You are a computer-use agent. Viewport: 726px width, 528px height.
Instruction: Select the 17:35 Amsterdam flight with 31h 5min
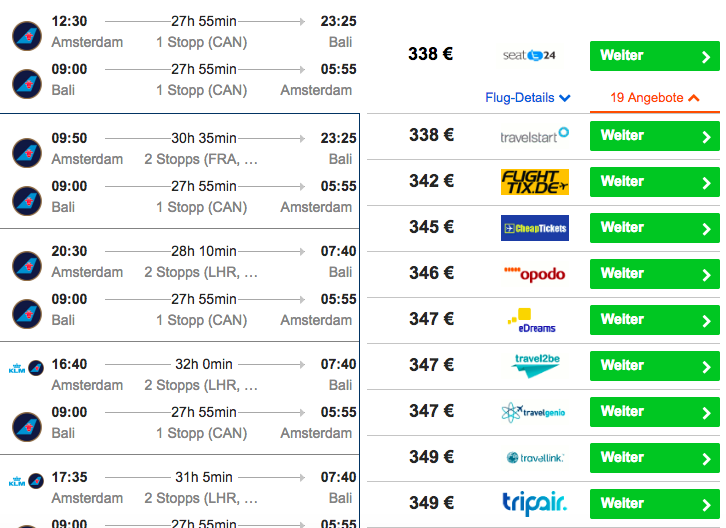(180, 492)
